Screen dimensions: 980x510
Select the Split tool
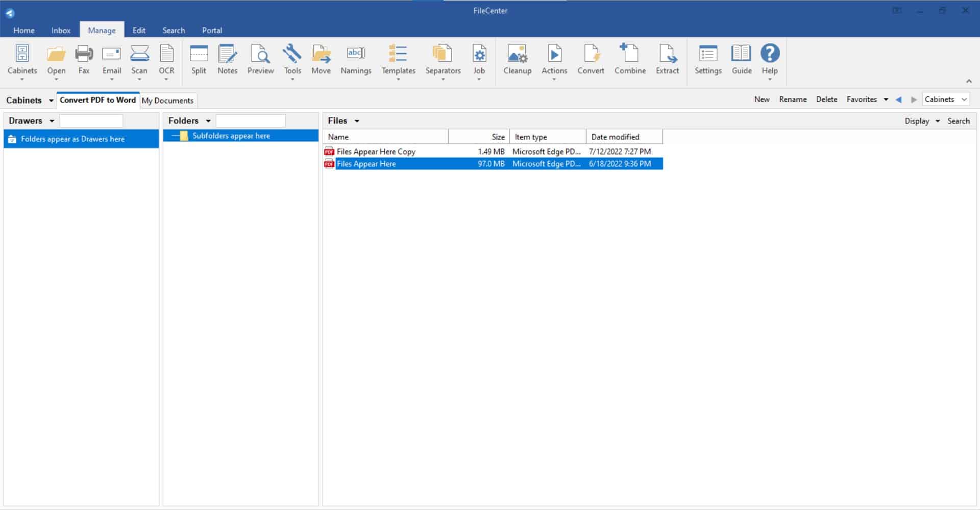(x=199, y=60)
